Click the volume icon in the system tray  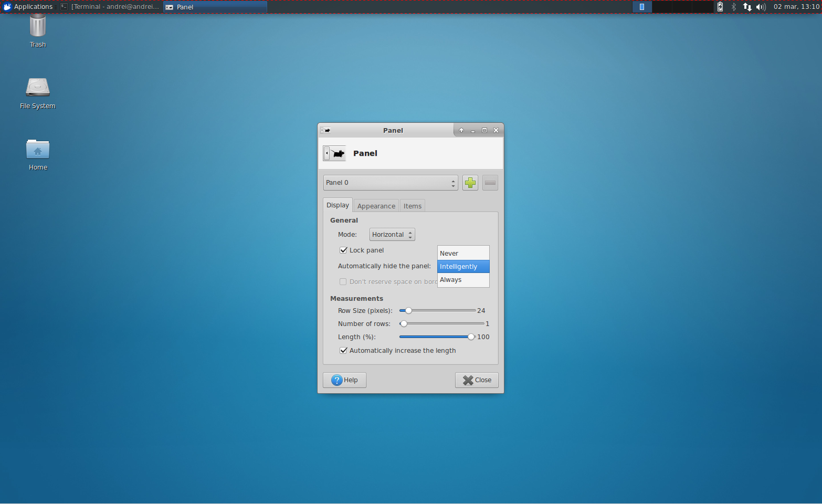761,7
